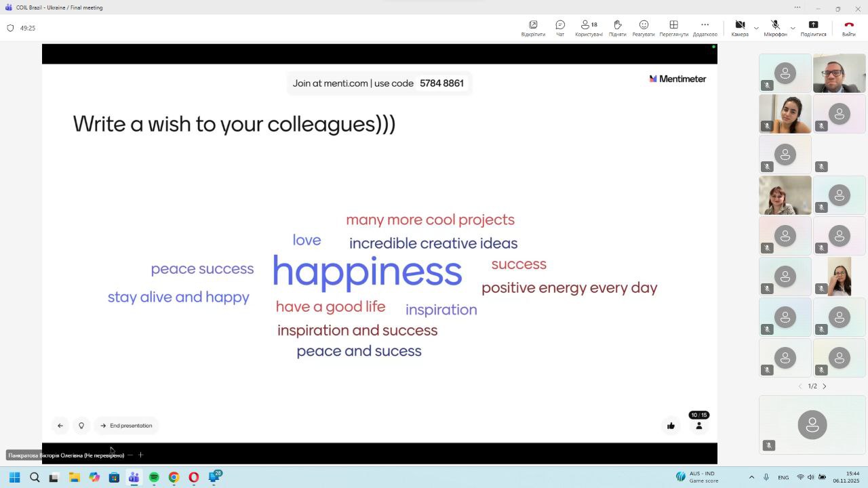
Task: Expand the microphone options dropdown arrow
Action: 792,28
